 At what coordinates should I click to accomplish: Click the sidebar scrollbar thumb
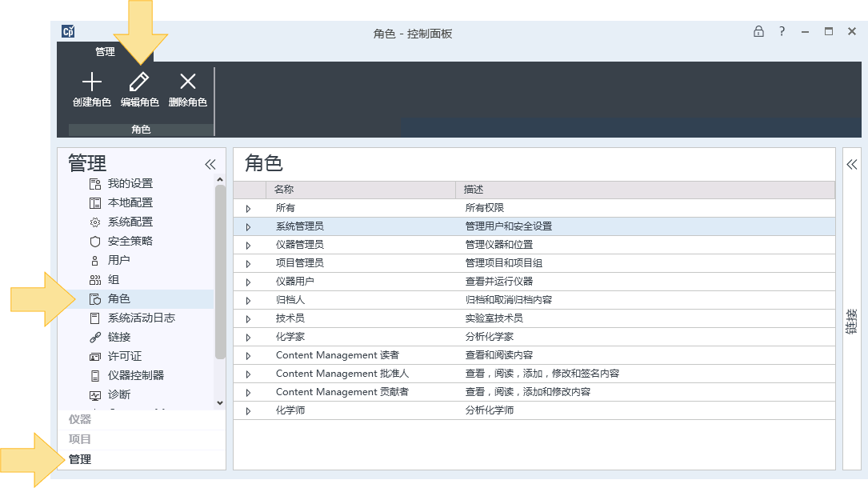(x=220, y=272)
